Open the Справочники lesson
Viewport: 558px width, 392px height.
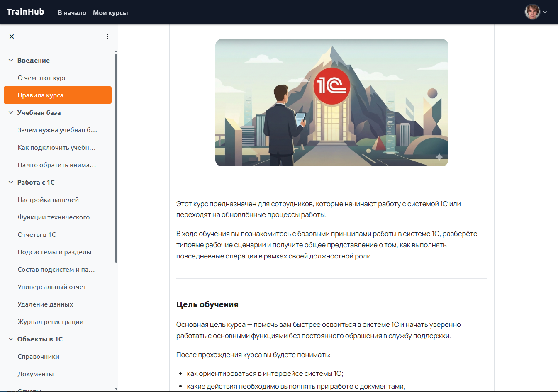[x=39, y=357]
